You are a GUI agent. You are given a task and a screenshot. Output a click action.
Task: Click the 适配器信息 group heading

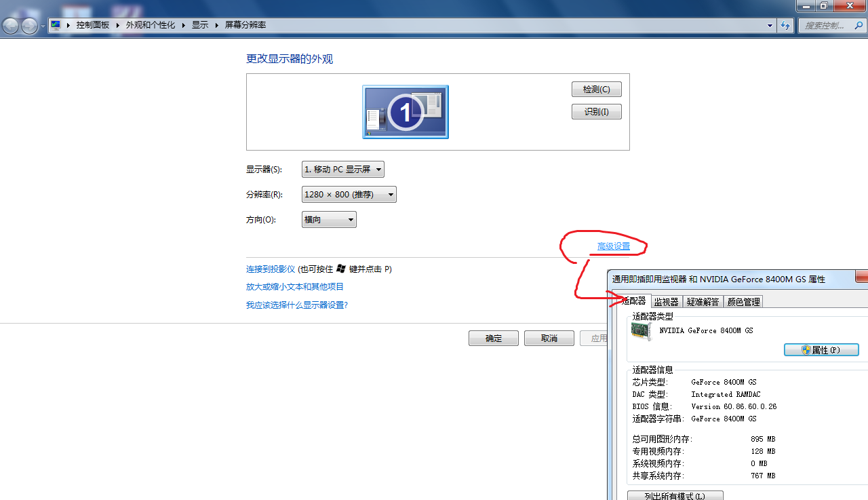[652, 370]
